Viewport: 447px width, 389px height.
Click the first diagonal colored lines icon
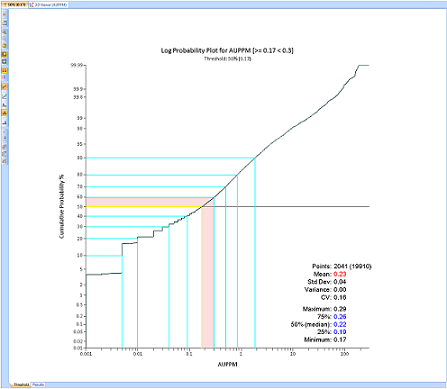pyautogui.click(x=4, y=147)
